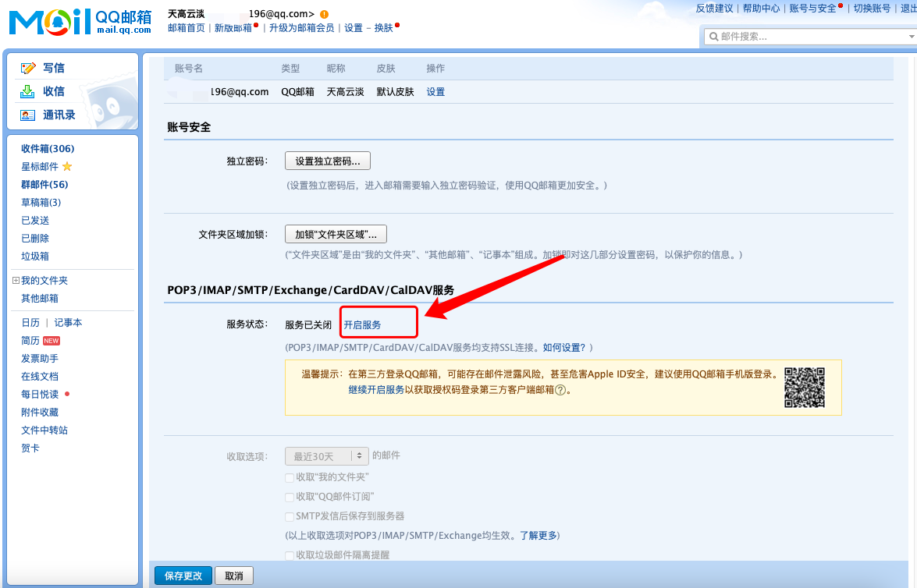Image resolution: width=917 pixels, height=588 pixels.
Task: Open 新版邮箱 link
Action: 233,28
